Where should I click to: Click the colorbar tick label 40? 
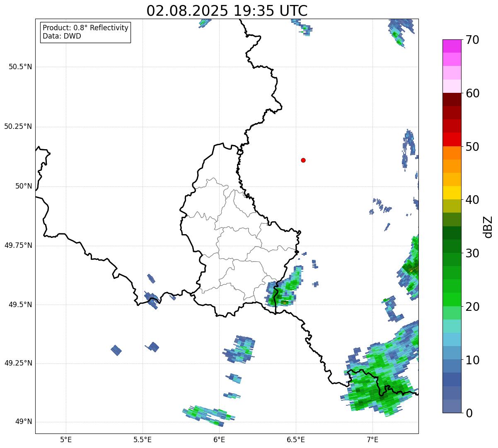(473, 200)
